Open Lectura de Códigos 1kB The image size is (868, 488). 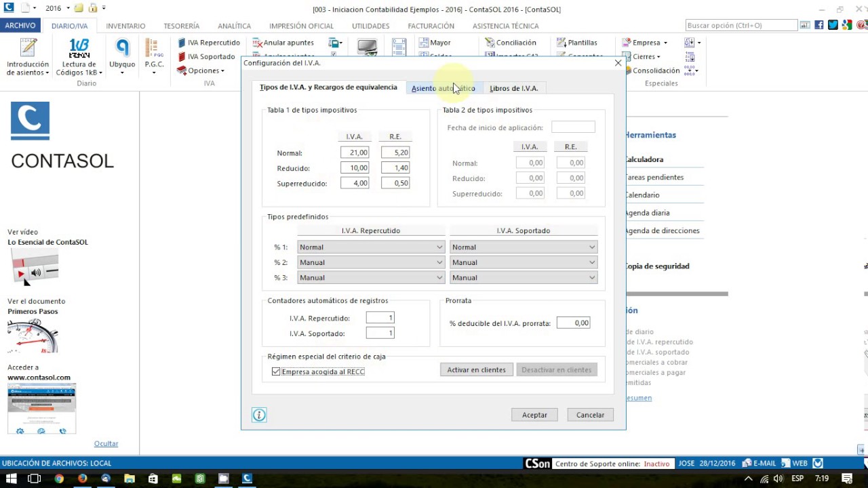click(79, 57)
